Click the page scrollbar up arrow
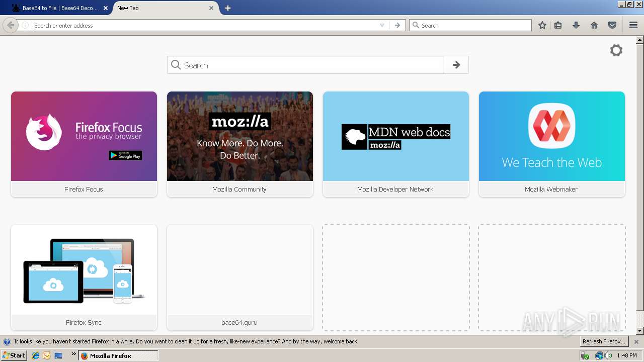Viewport: 644px width, 362px height. [x=640, y=39]
